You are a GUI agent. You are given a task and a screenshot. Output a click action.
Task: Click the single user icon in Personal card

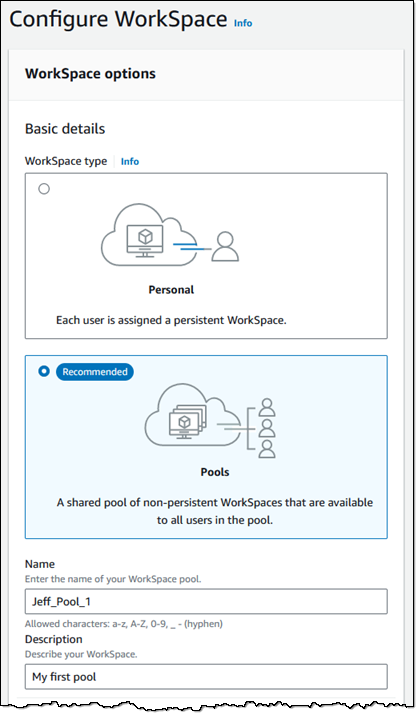tap(225, 247)
